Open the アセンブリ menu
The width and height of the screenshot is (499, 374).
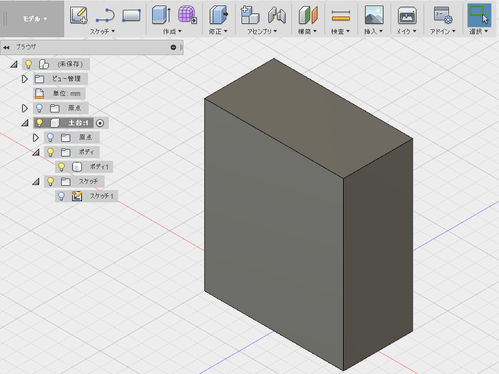pyautogui.click(x=262, y=31)
